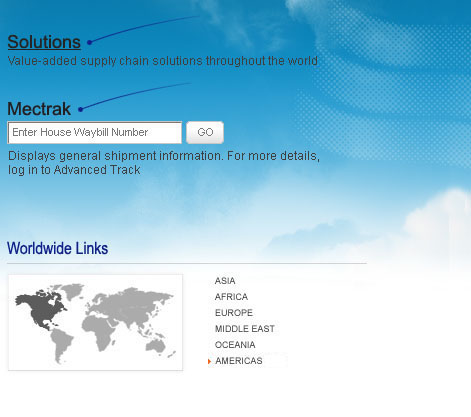
Task: Open the Solutions link
Action: pyautogui.click(x=44, y=42)
